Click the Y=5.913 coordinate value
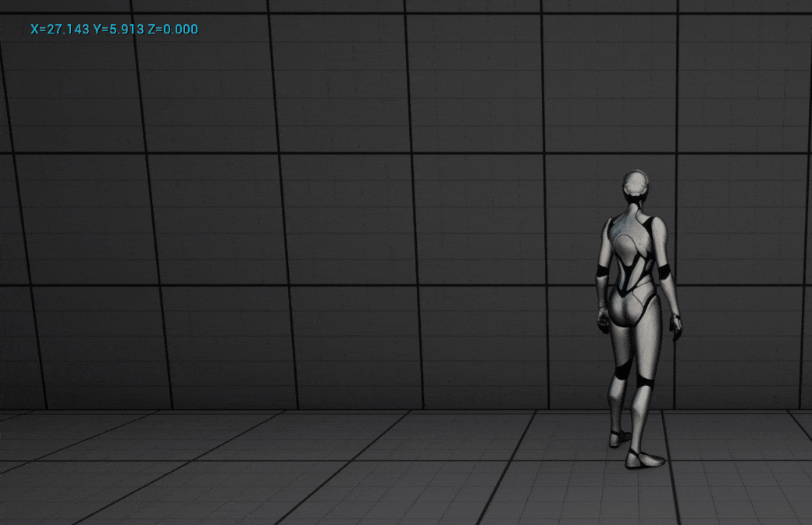This screenshot has height=525, width=812. click(118, 30)
